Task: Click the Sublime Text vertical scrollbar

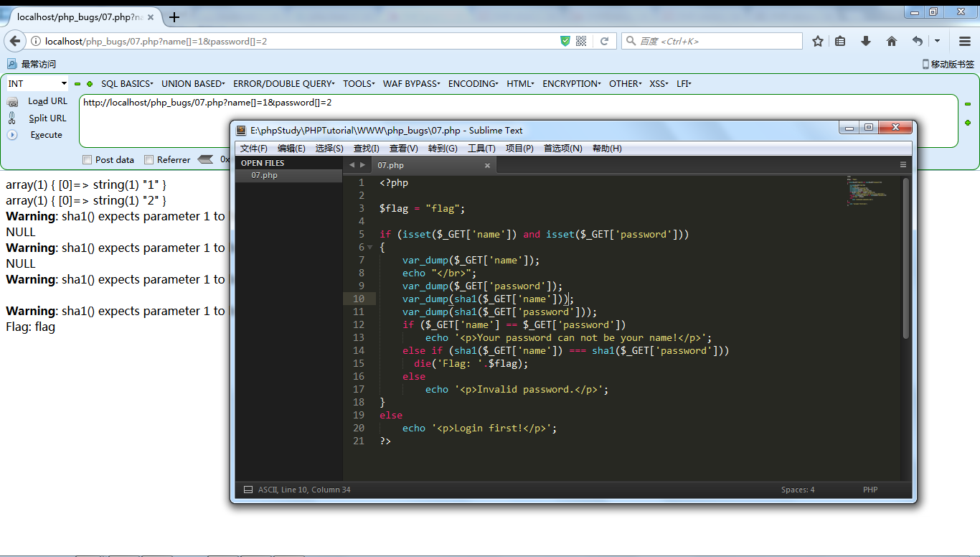Action: coord(906,258)
